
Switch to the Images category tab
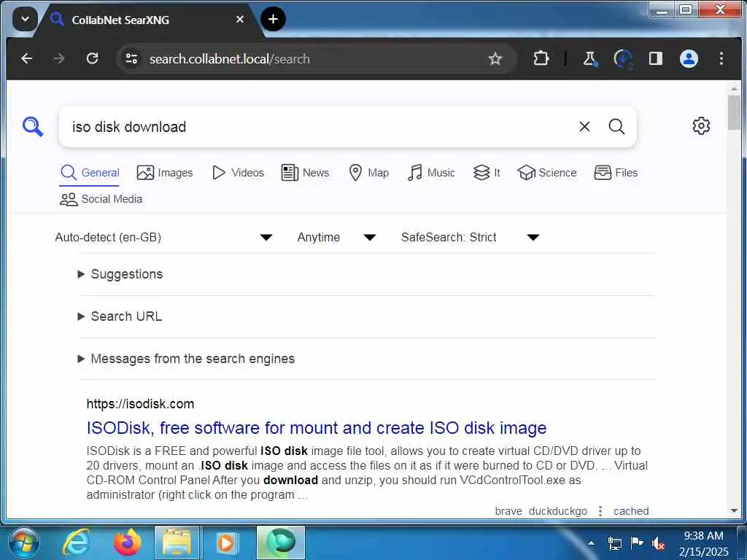click(x=165, y=172)
